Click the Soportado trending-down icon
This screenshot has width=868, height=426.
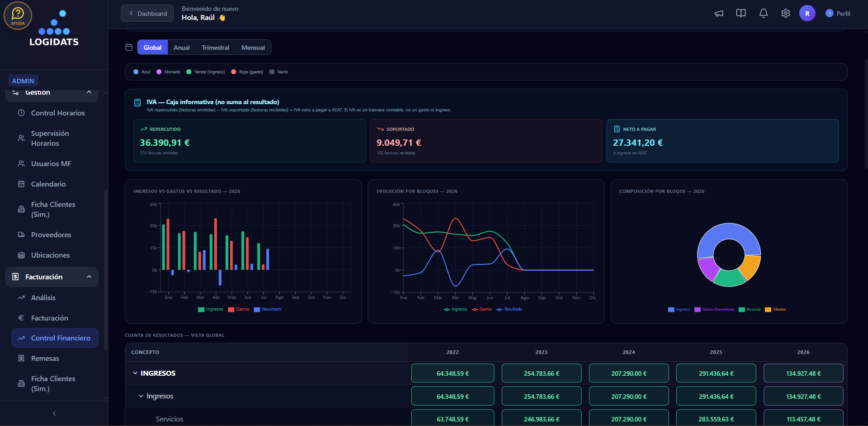coord(380,129)
